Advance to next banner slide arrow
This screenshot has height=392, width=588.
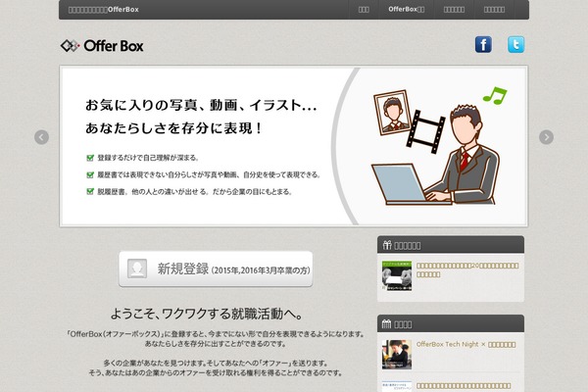(546, 137)
